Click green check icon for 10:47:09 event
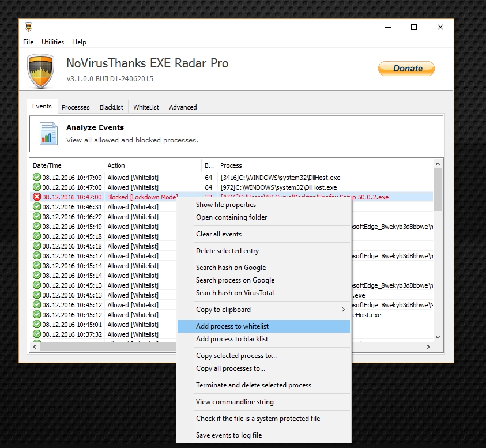 click(x=37, y=178)
